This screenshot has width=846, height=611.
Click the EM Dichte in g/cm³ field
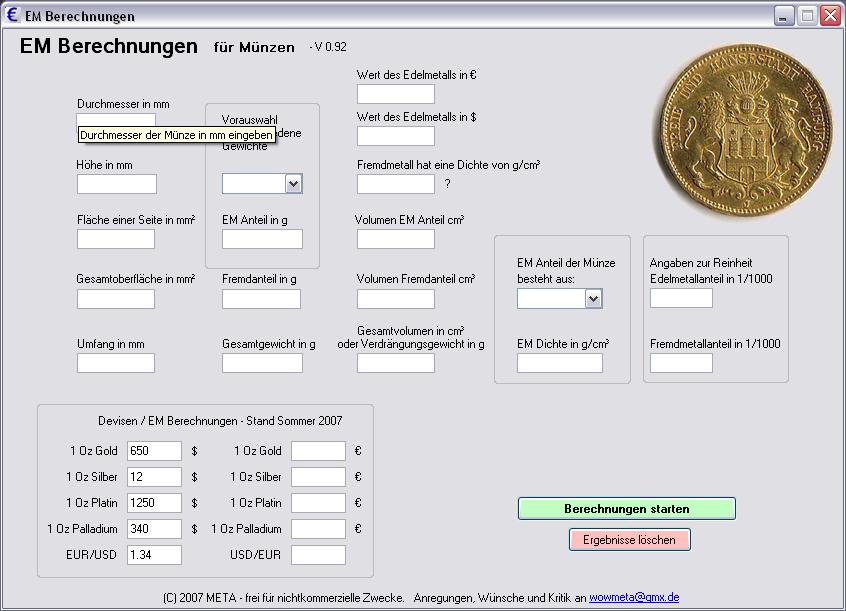[560, 363]
